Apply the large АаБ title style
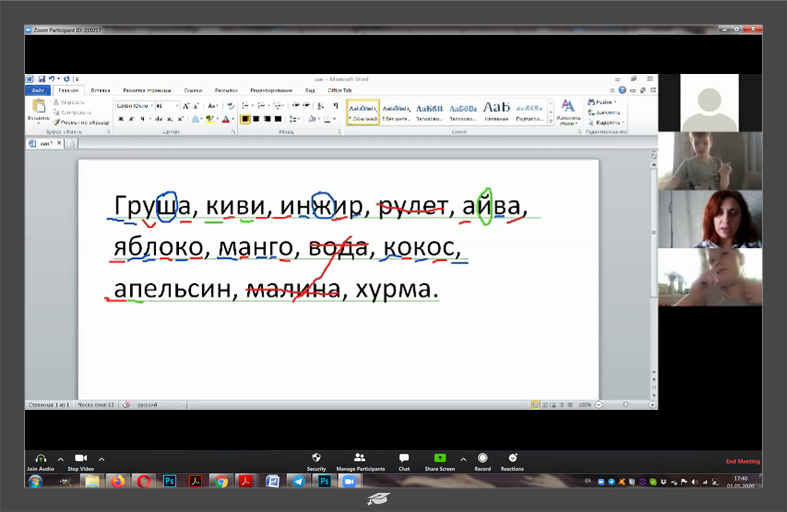 (x=496, y=112)
